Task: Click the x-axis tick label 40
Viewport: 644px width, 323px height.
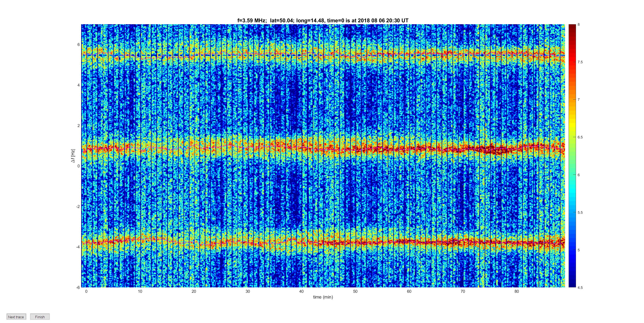Action: [x=302, y=291]
